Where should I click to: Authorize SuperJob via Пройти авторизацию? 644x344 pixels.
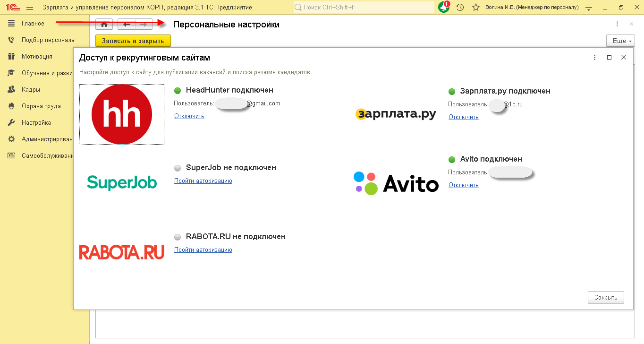click(x=203, y=181)
